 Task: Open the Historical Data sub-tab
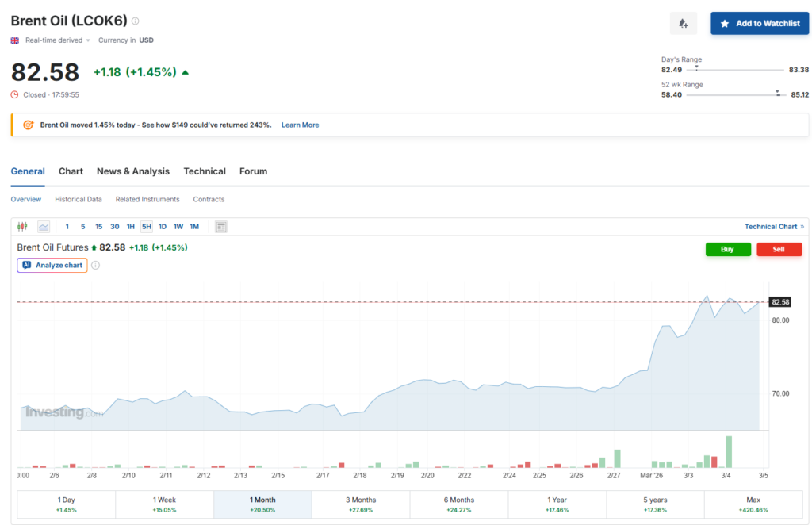click(79, 199)
